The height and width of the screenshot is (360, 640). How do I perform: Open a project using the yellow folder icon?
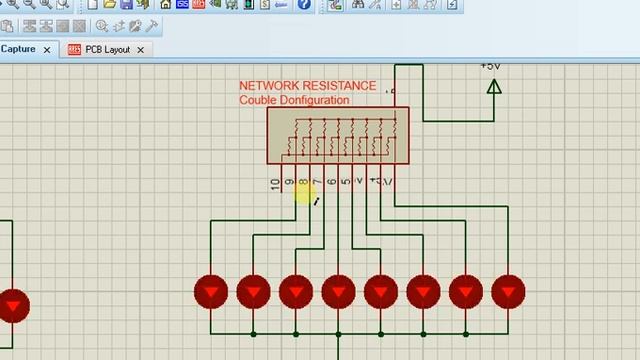coord(109,4)
